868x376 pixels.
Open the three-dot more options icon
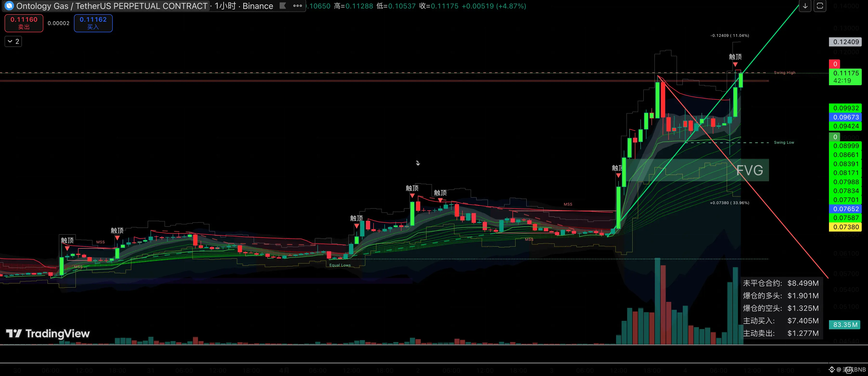point(297,6)
